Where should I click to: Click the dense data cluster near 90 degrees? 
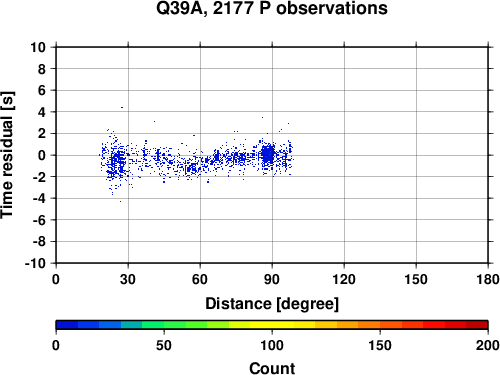click(268, 155)
